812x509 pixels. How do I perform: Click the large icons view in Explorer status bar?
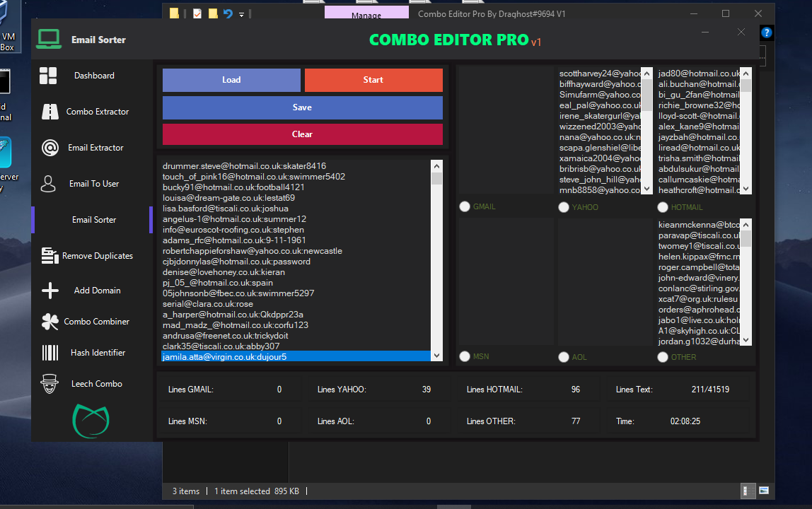763,491
